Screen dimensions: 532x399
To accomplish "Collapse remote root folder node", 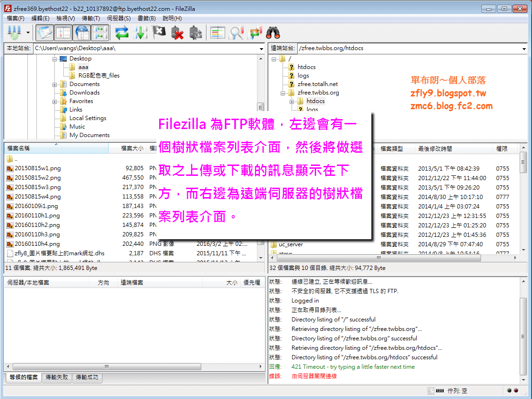I will [274, 59].
